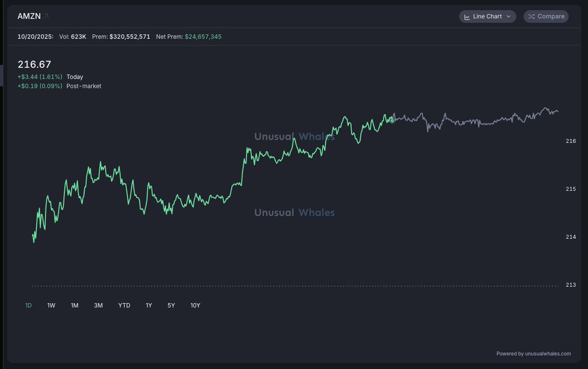Choose the 1M time range
588x369 pixels.
pyautogui.click(x=74, y=305)
